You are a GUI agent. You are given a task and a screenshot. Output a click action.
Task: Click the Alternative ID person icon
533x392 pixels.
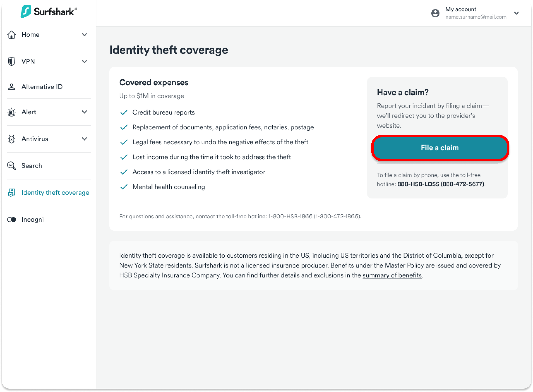coord(11,87)
